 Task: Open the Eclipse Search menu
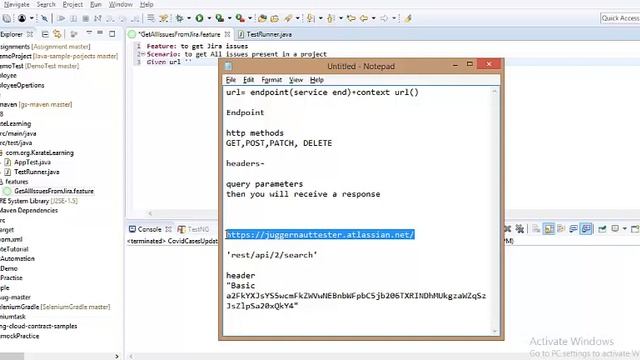coord(46,4)
